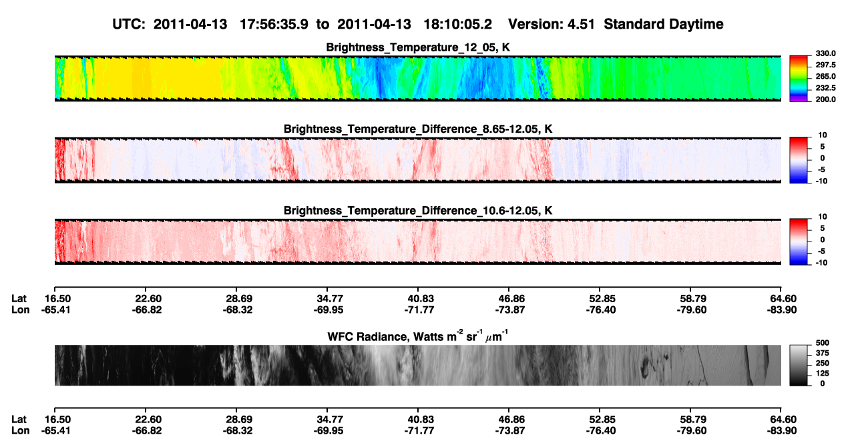
Task: Click the end time 18:10:05.2 in the header
Action: click(457, 25)
